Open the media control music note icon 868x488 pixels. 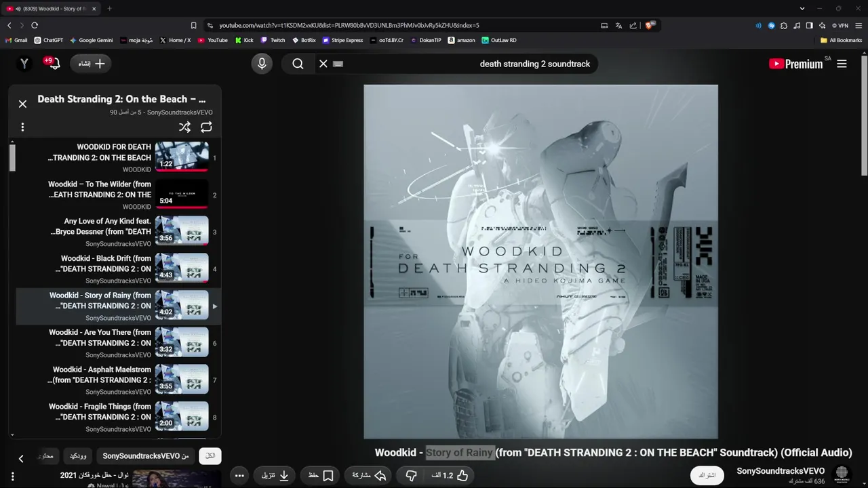click(x=797, y=26)
